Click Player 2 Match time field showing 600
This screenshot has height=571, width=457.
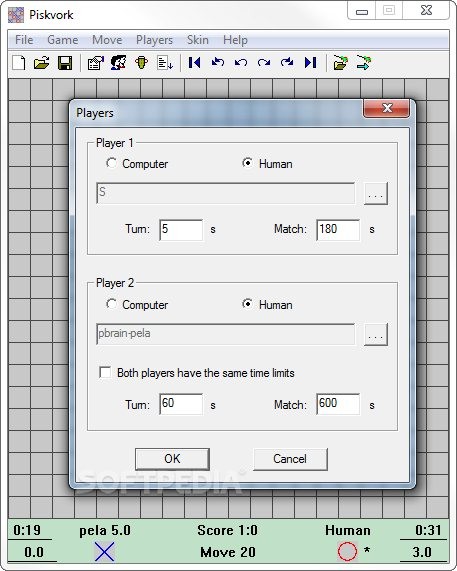(338, 404)
